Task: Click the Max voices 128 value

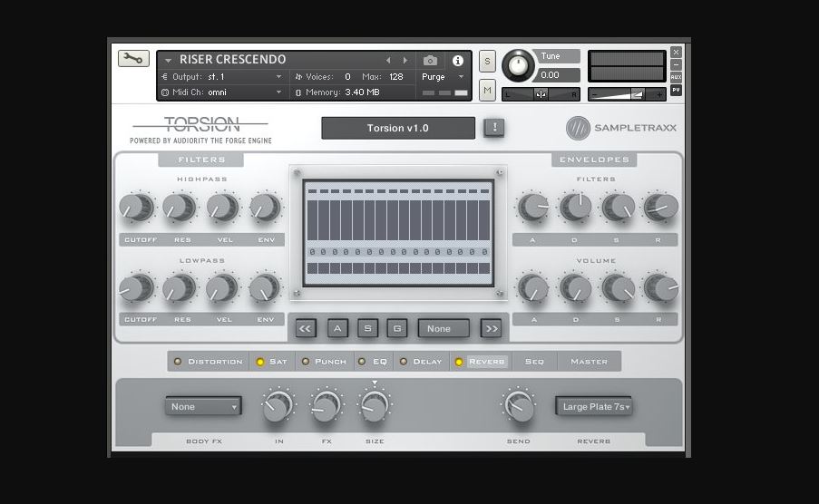Action: (396, 77)
